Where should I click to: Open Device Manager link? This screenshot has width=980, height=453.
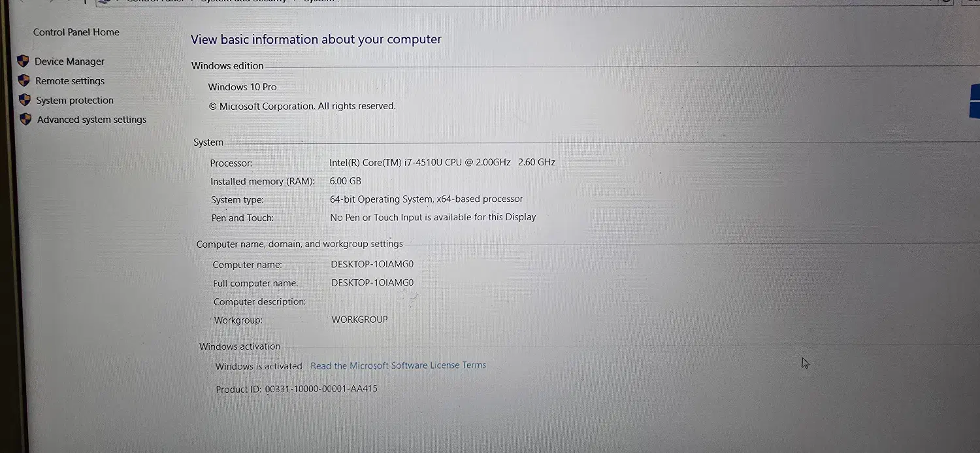pos(69,61)
